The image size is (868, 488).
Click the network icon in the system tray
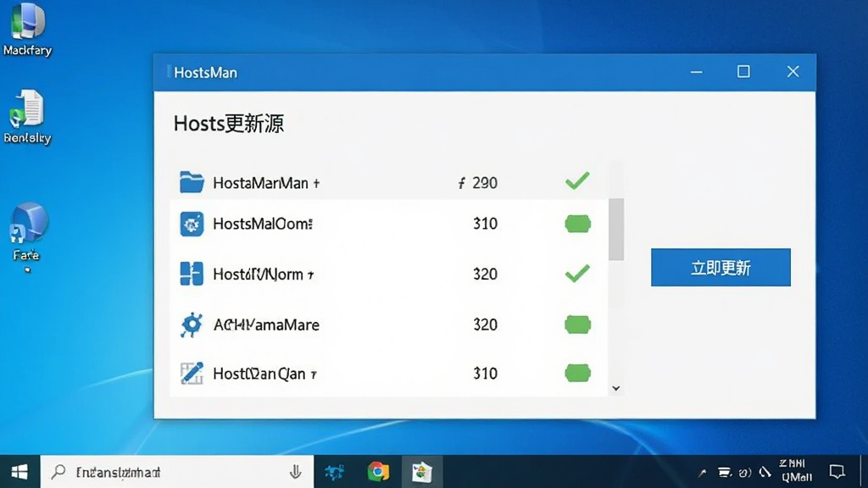(x=724, y=473)
